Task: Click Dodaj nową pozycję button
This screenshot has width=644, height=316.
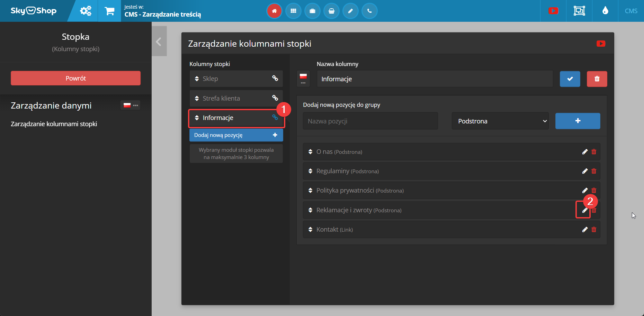Action: click(236, 135)
